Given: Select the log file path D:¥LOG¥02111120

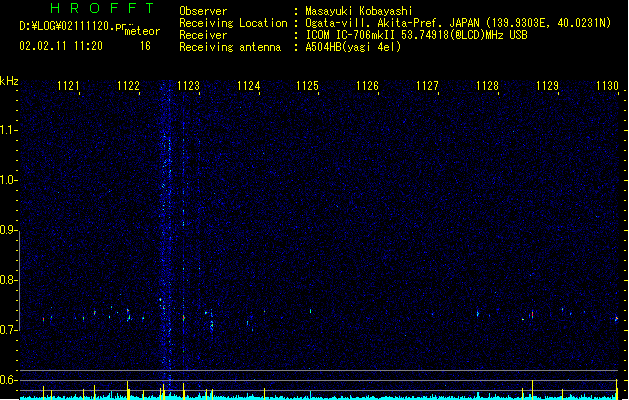Looking at the screenshot, I should (x=73, y=26).
